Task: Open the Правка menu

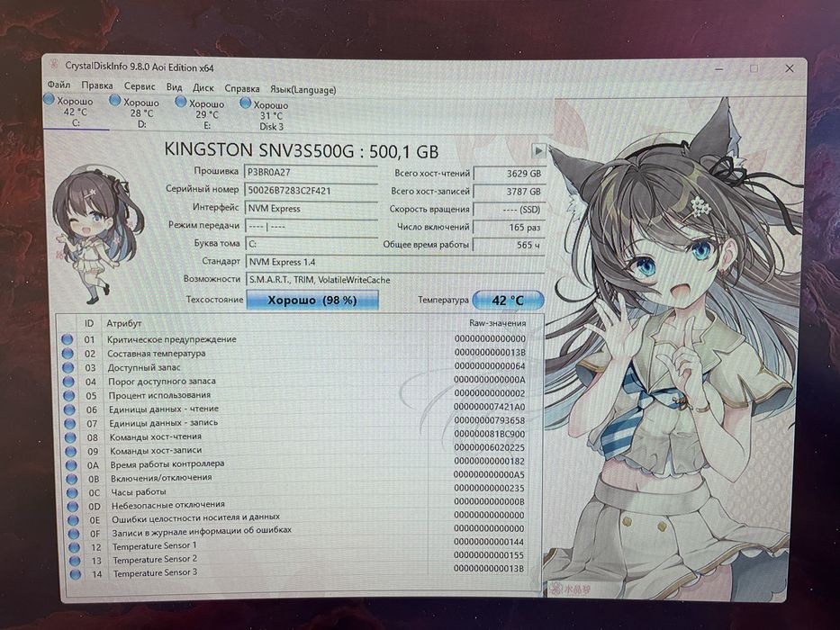Action: pyautogui.click(x=97, y=85)
